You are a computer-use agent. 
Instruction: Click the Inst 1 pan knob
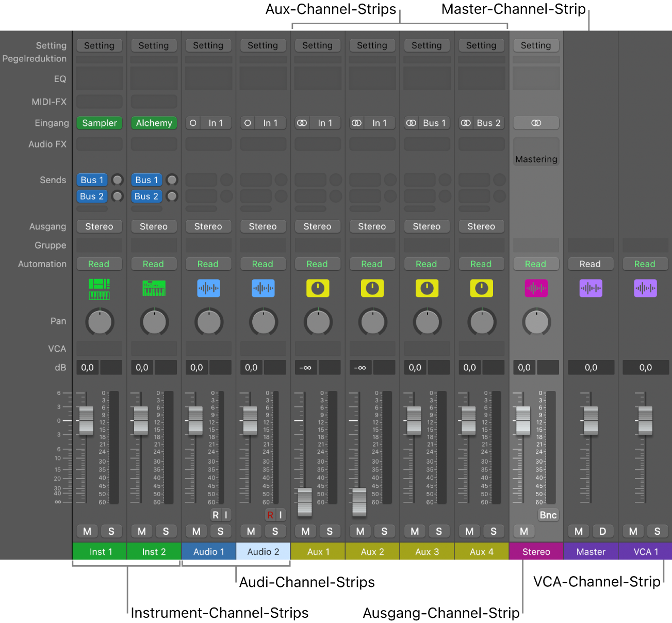pyautogui.click(x=100, y=322)
